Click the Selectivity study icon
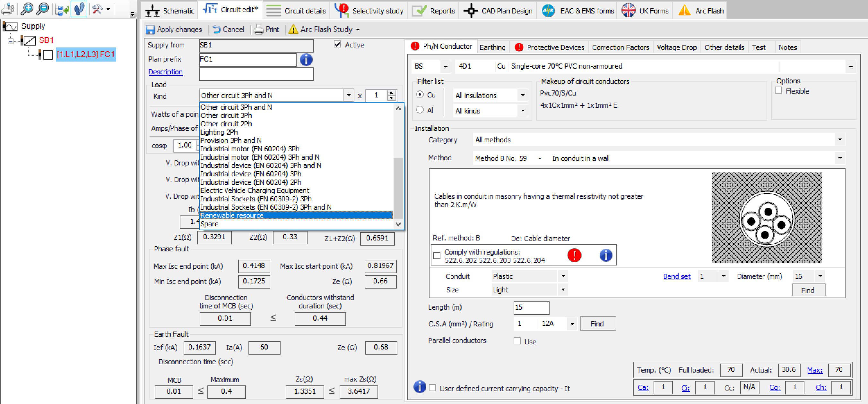 point(342,10)
